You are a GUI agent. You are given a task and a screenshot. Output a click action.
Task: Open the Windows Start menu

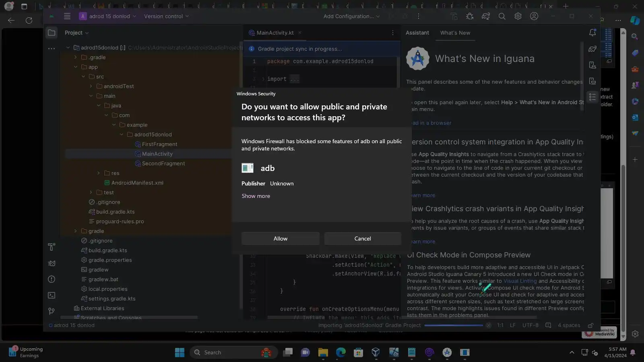(x=180, y=352)
